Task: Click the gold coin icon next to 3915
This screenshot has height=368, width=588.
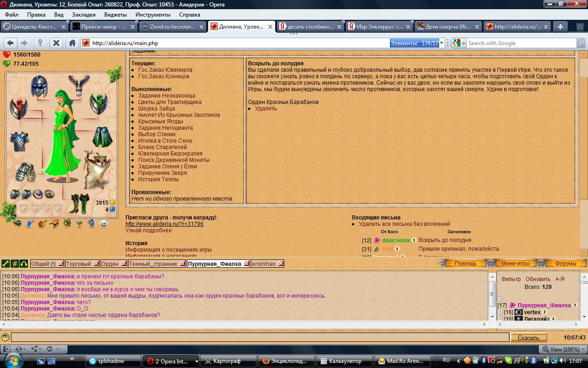Action: pos(112,202)
